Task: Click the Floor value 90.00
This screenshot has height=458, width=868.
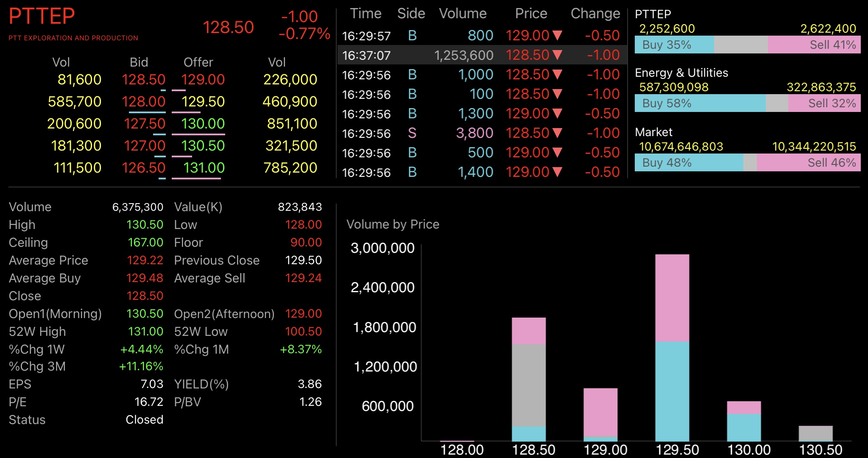Action: click(306, 243)
